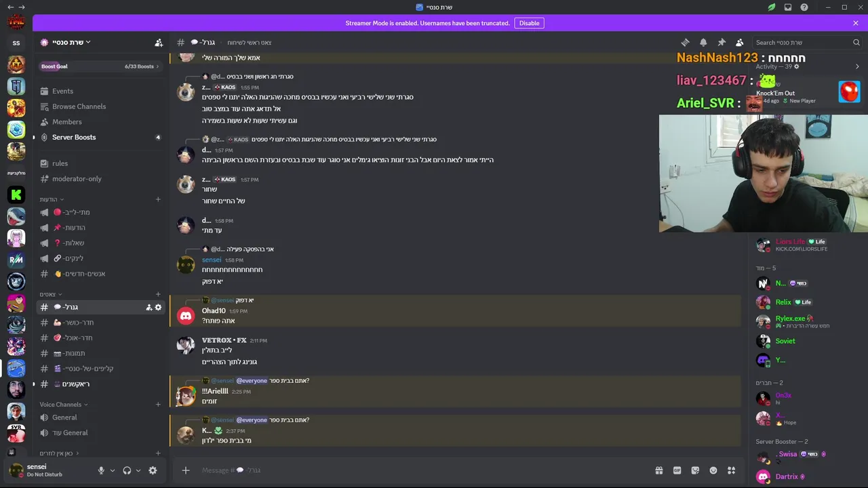This screenshot has width=868, height=488.
Task: Open the Members sidebar item
Action: (66, 122)
